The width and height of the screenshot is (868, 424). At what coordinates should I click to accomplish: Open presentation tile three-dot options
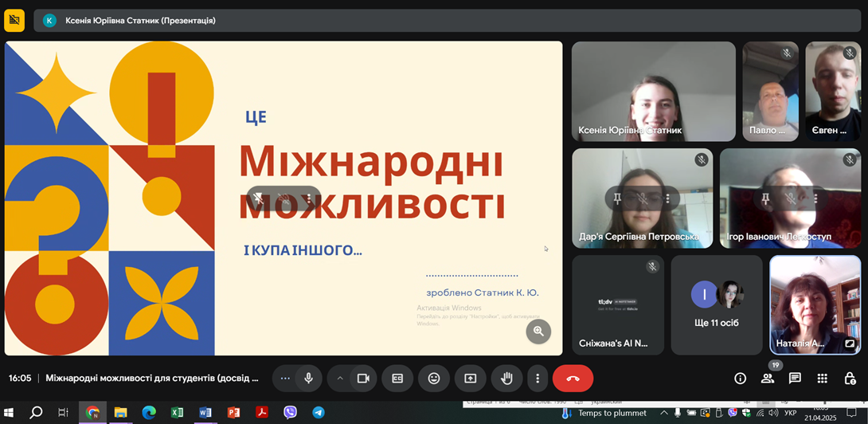pos(309,198)
